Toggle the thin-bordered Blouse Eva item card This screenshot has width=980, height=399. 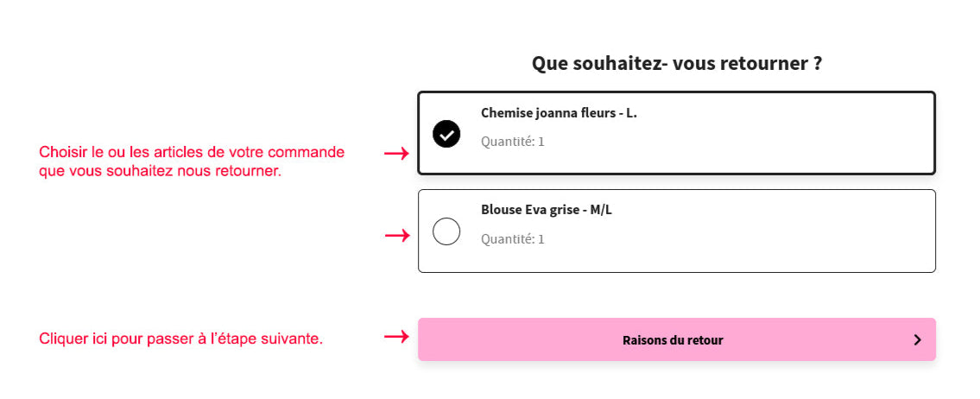pyautogui.click(x=677, y=231)
